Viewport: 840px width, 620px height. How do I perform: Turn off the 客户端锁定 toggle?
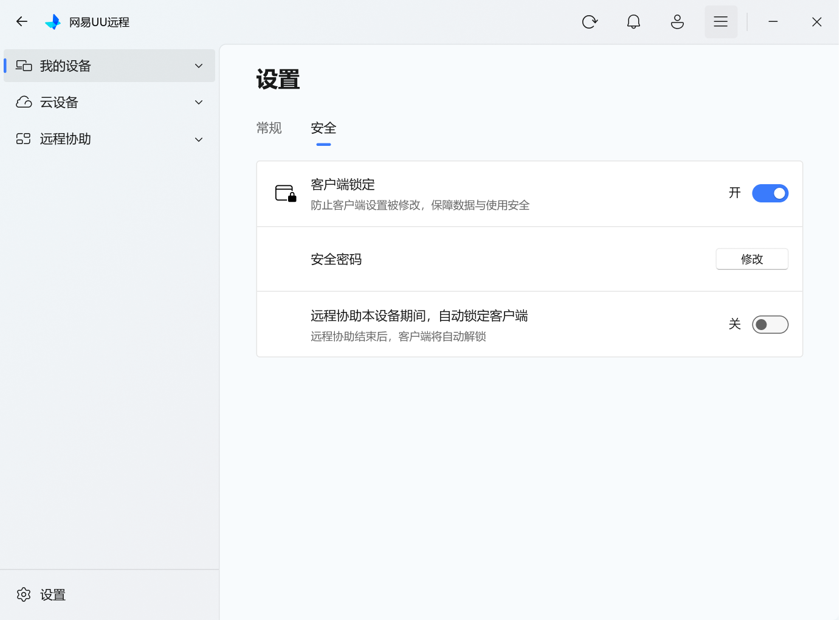pyautogui.click(x=770, y=193)
